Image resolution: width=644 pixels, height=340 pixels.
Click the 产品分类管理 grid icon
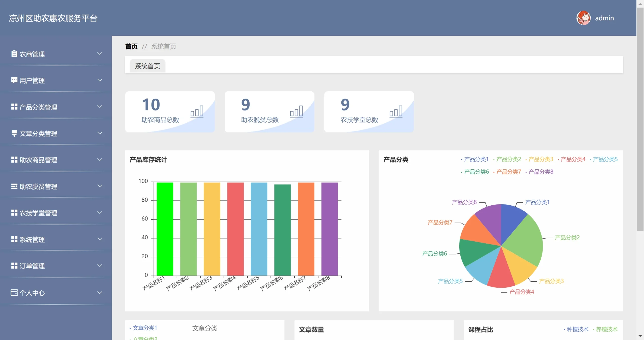[x=14, y=107]
